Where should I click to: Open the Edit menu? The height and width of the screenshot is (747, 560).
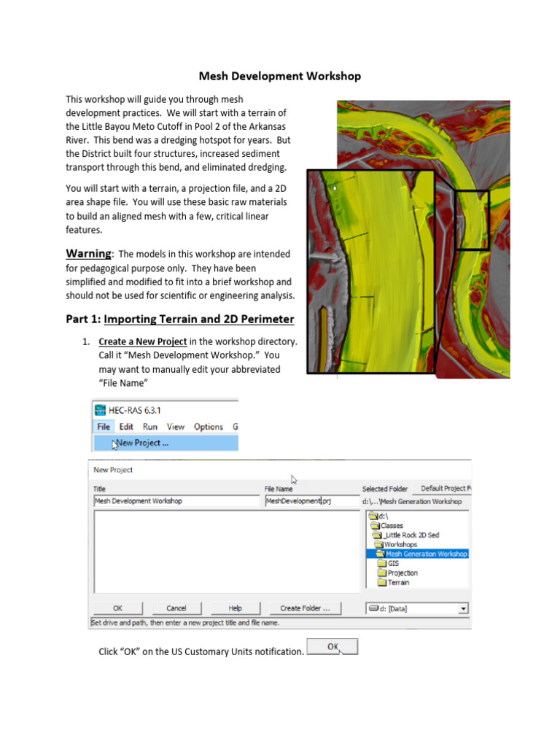[126, 427]
